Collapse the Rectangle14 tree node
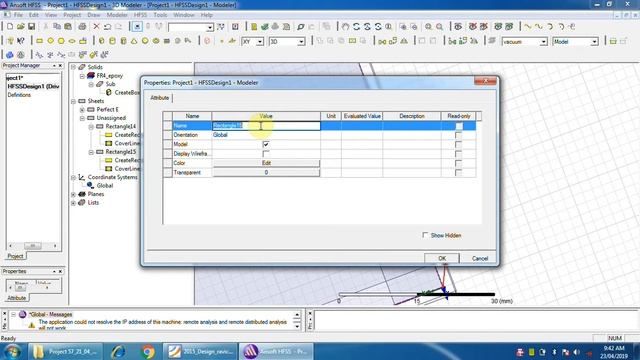 tap(91, 127)
